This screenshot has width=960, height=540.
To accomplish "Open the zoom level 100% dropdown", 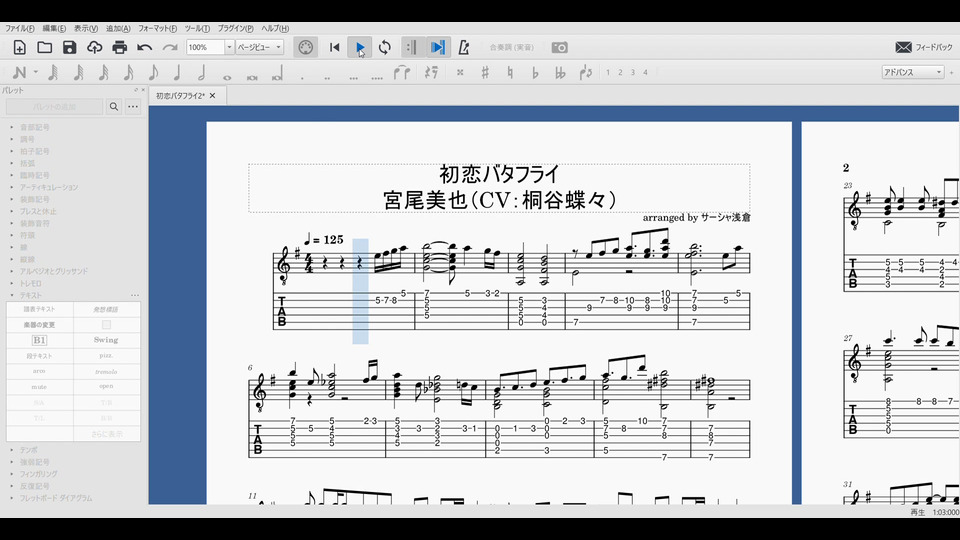I will coord(229,47).
